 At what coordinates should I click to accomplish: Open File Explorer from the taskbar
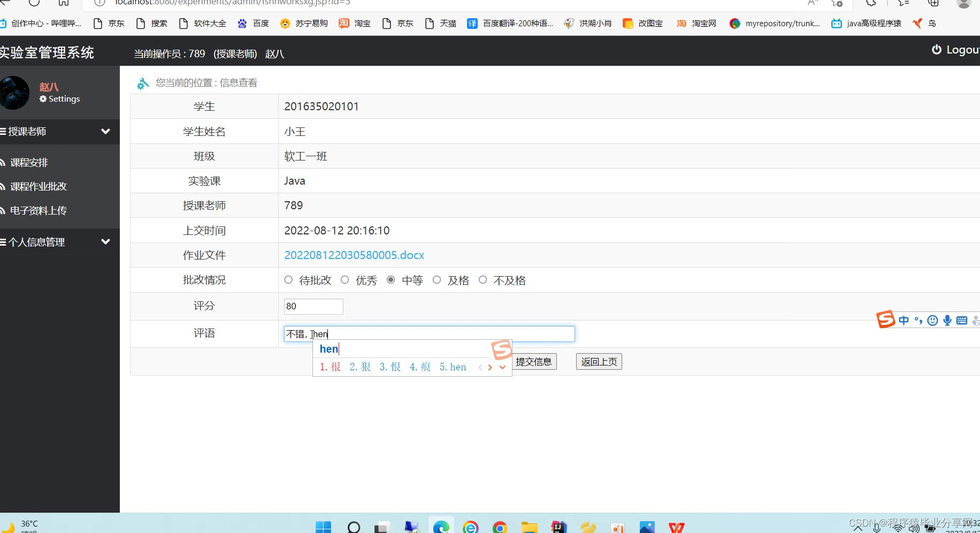click(529, 527)
